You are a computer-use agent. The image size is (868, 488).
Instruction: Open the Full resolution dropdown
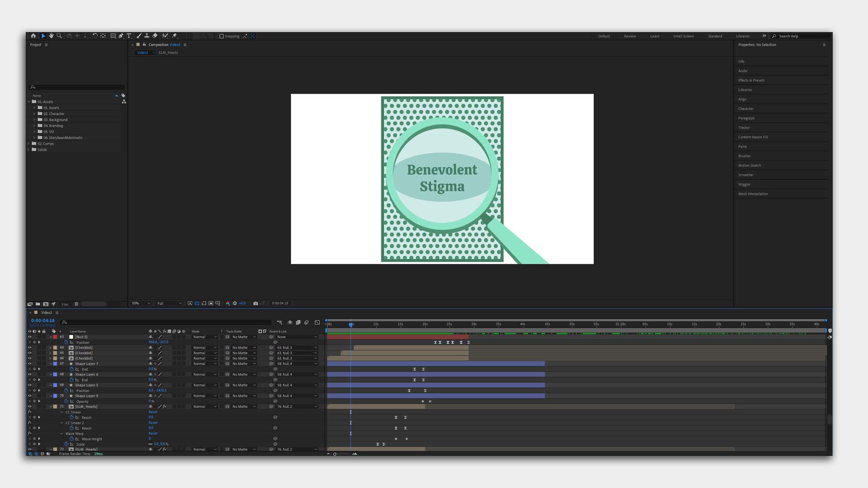(169, 303)
